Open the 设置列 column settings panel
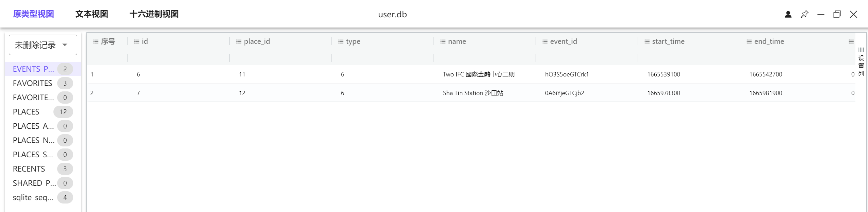This screenshot has height=212, width=868. pyautogui.click(x=861, y=63)
